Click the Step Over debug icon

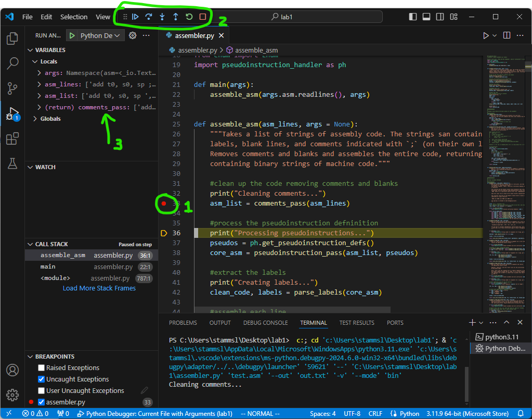point(149,17)
